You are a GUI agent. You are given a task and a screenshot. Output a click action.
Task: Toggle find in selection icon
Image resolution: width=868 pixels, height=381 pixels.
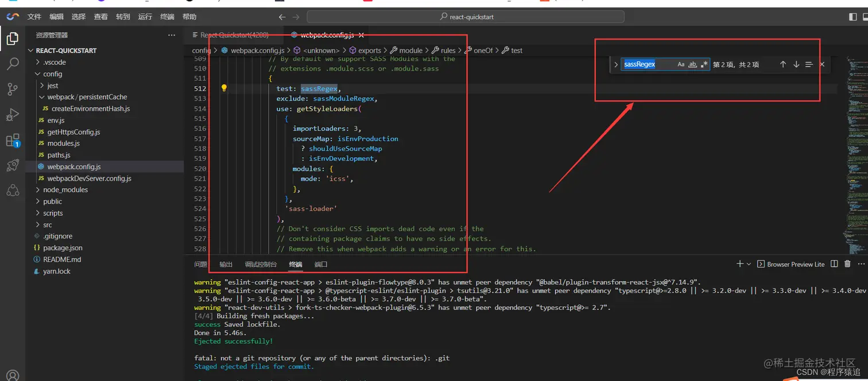809,64
